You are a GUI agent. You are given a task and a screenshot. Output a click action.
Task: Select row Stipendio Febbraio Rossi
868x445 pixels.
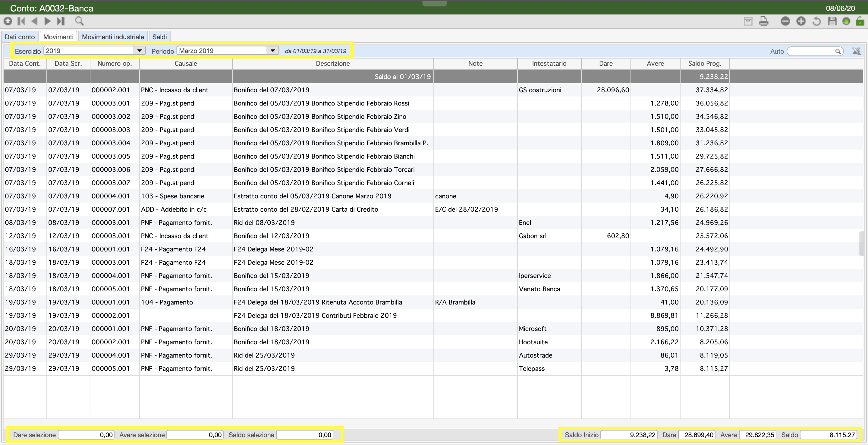point(433,103)
